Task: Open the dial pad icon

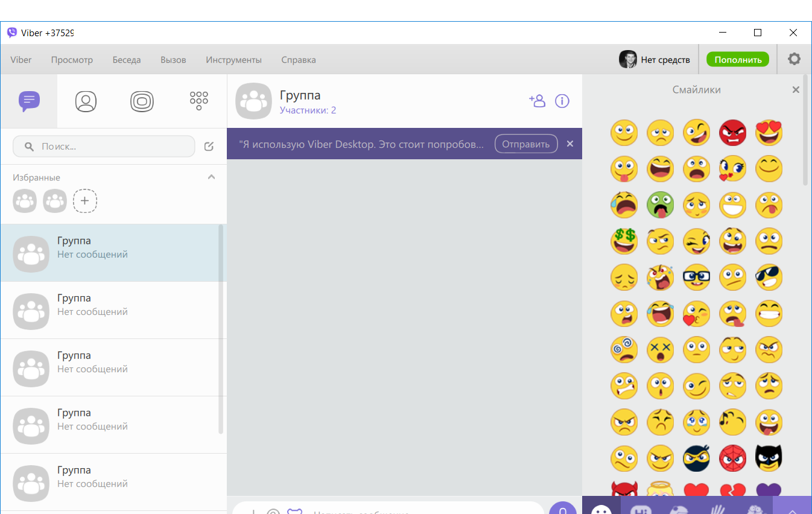Action: 198,101
